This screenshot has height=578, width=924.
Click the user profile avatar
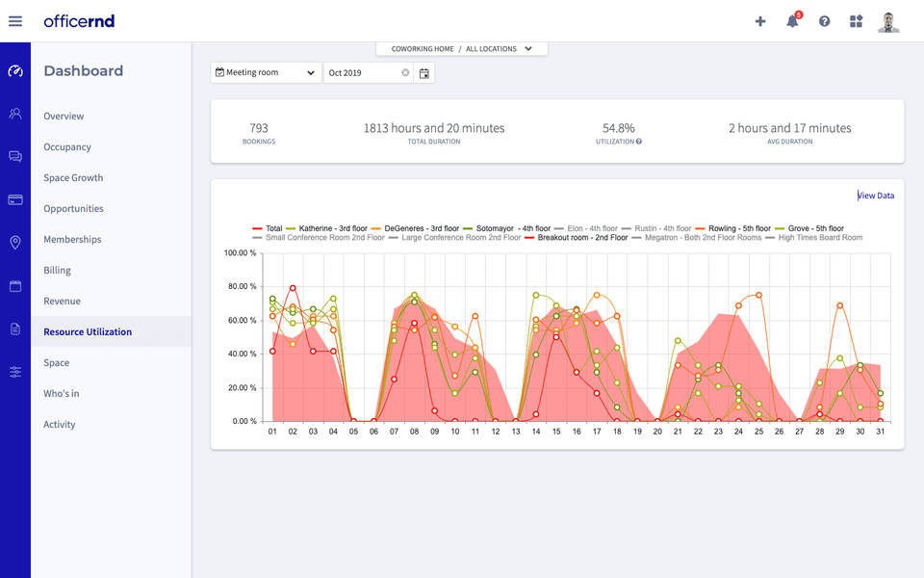tap(888, 21)
